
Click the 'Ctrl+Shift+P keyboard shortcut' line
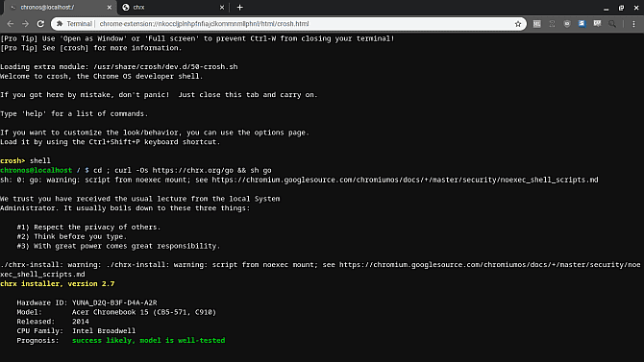tap(111, 142)
